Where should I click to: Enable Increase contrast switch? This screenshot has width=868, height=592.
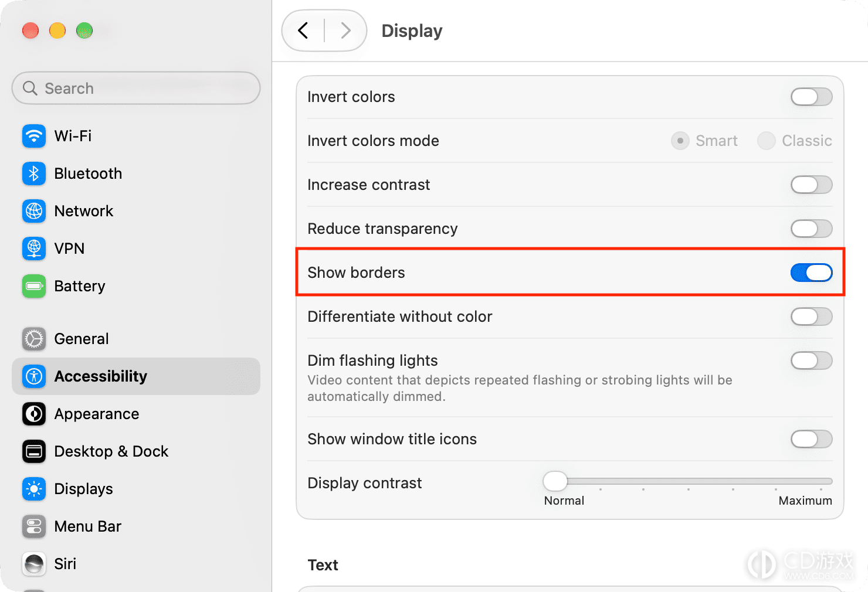pyautogui.click(x=812, y=185)
